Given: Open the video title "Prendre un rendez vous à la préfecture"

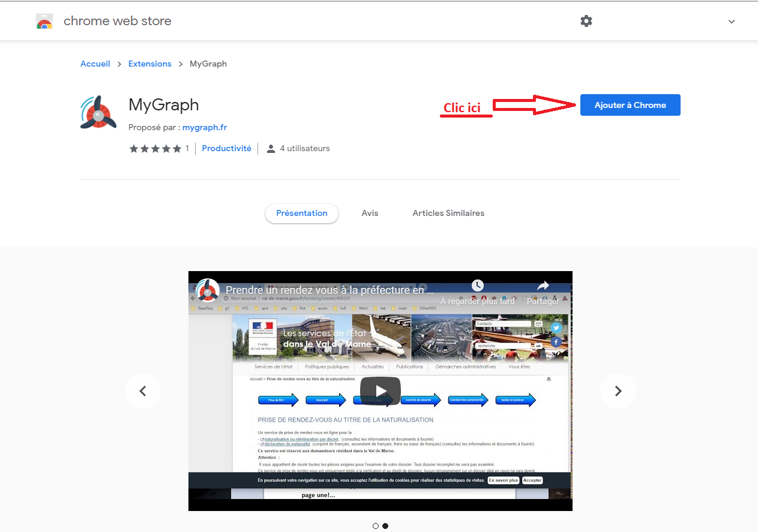Looking at the screenshot, I should click(x=329, y=290).
